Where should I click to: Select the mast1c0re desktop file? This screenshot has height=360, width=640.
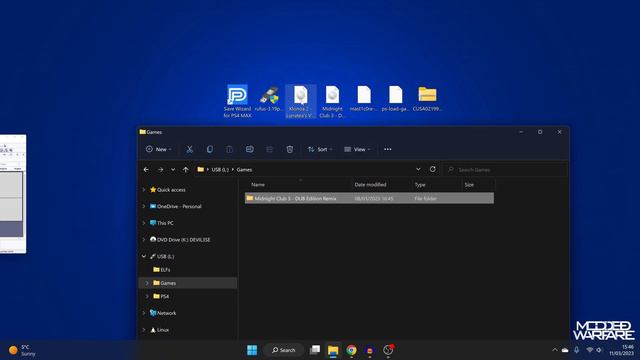point(364,99)
